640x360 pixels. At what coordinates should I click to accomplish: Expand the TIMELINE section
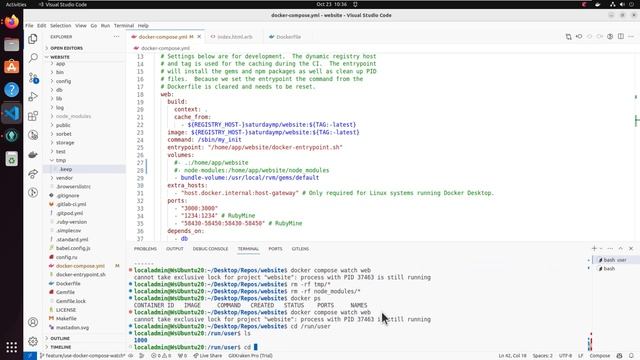61,347
